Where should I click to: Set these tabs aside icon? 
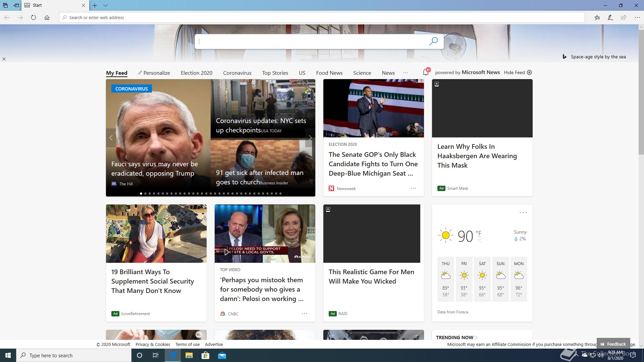coord(16,5)
